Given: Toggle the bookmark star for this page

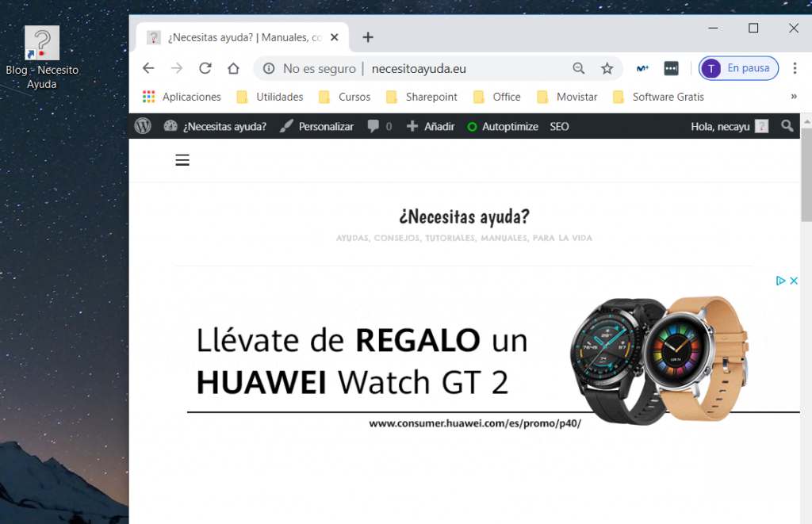Looking at the screenshot, I should click(607, 68).
